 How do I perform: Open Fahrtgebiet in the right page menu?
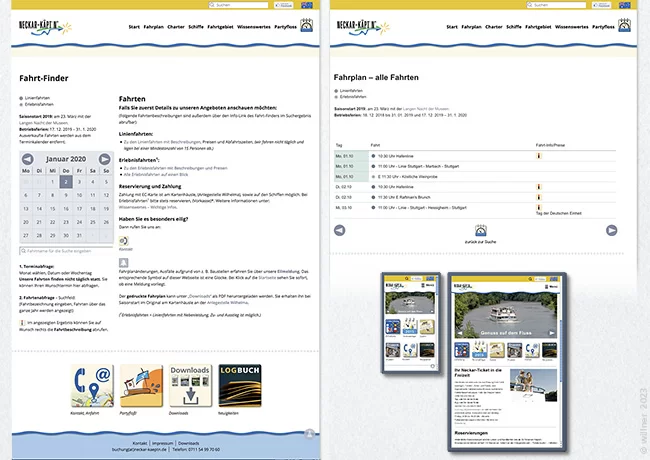538,27
